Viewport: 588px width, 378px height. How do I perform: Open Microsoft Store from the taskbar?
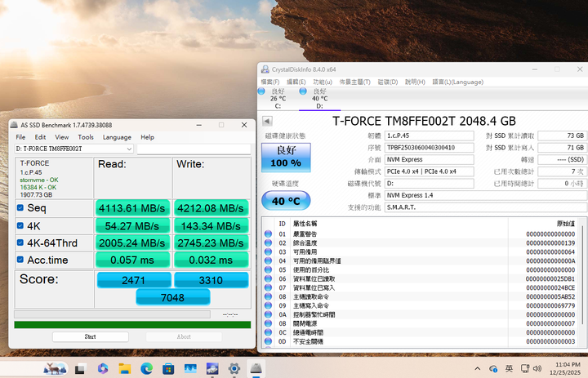click(x=168, y=369)
